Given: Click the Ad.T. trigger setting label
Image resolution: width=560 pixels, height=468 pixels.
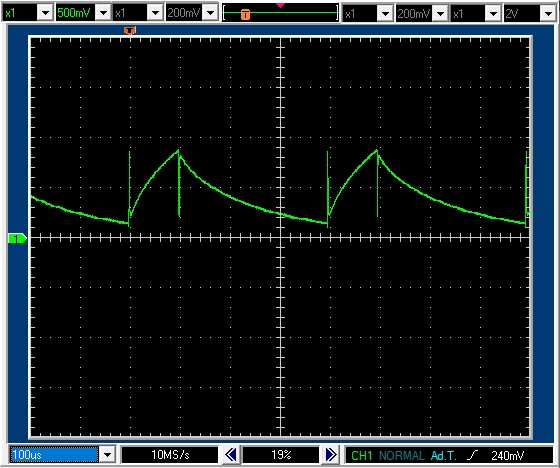Looking at the screenshot, I should point(444,455).
